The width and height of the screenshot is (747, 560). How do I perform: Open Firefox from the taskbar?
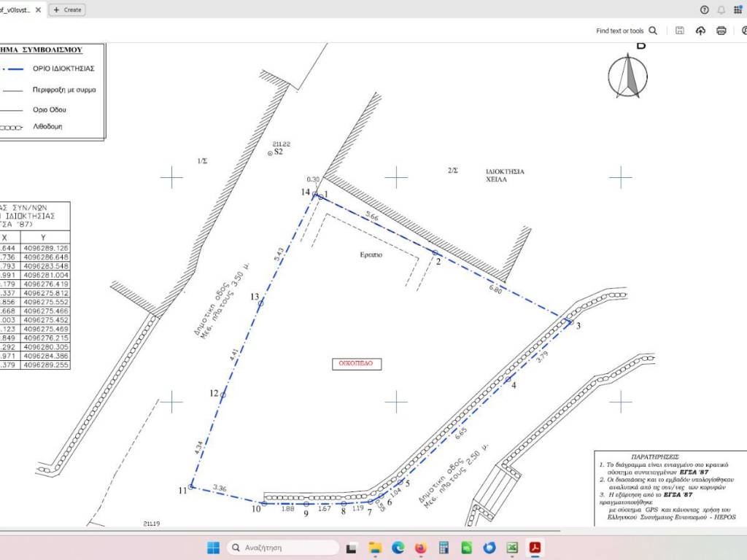[x=420, y=548]
